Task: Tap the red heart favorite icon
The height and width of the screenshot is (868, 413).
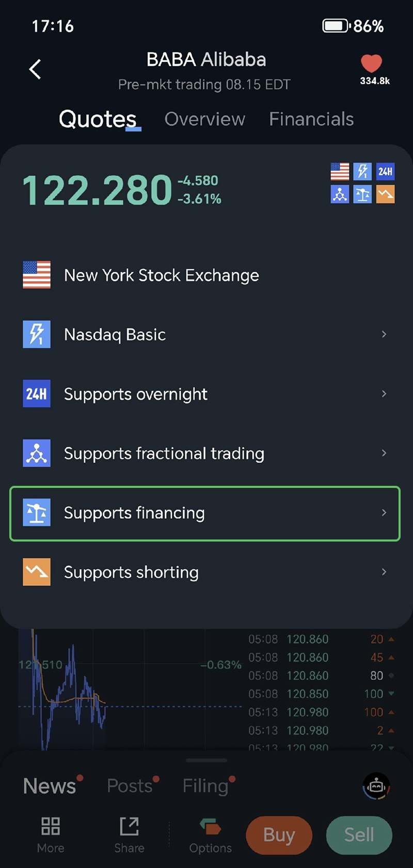Action: click(371, 63)
